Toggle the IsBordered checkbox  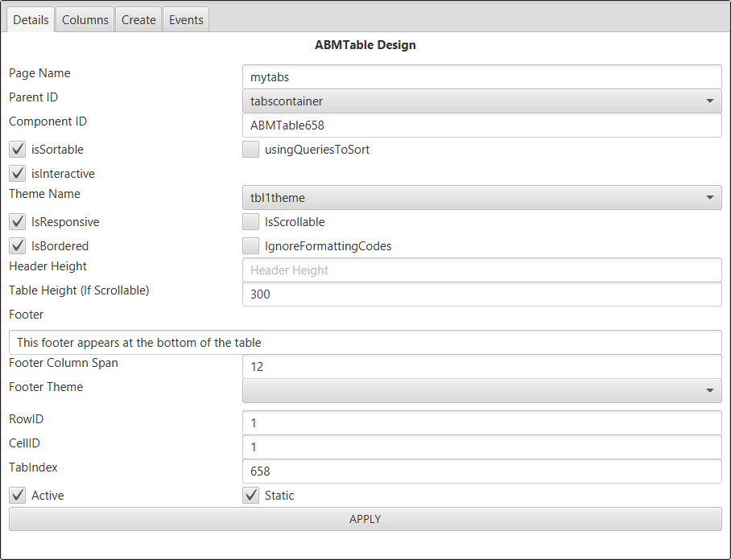(x=18, y=246)
